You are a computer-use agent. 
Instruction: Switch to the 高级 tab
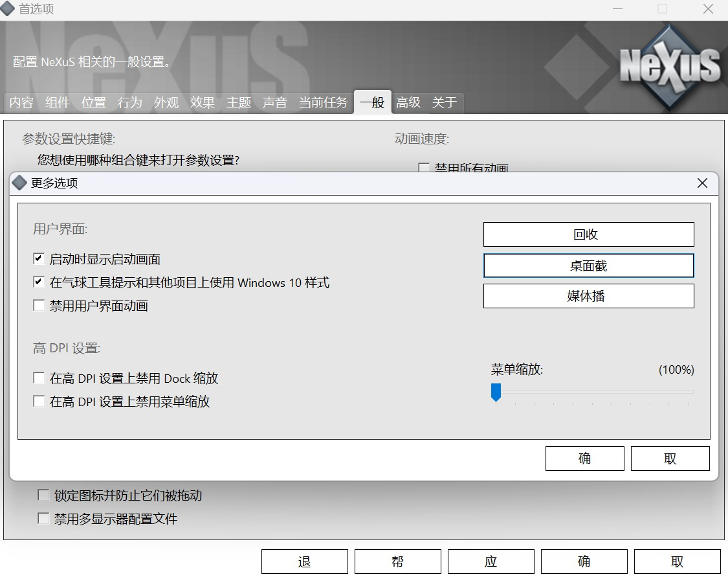pos(408,102)
